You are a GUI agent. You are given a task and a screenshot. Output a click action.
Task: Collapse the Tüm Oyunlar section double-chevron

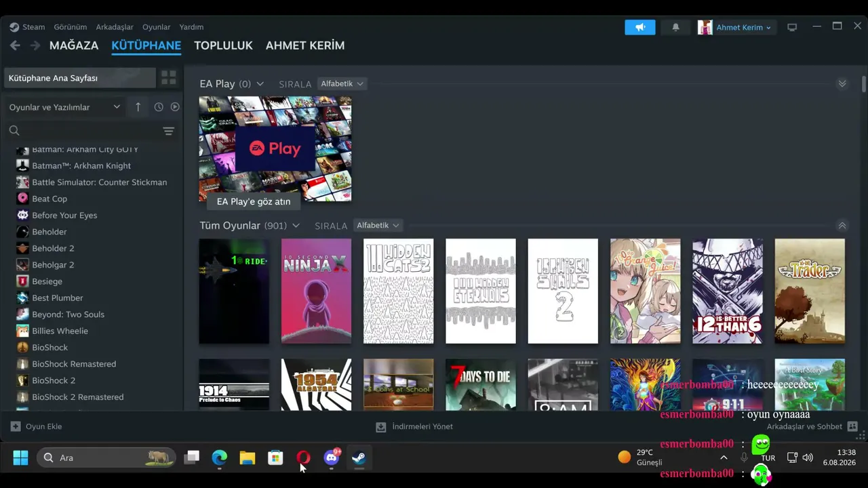click(x=842, y=225)
